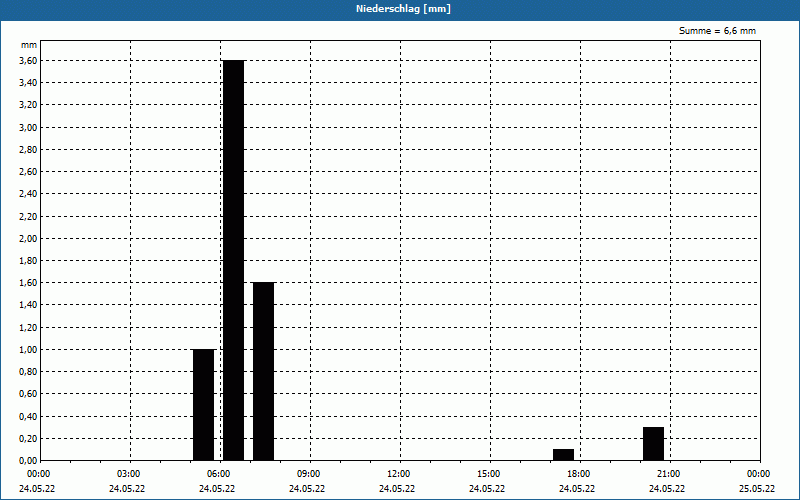Click the 3,40 y-axis value
Viewport: 800px width, 500px height.
point(28,83)
